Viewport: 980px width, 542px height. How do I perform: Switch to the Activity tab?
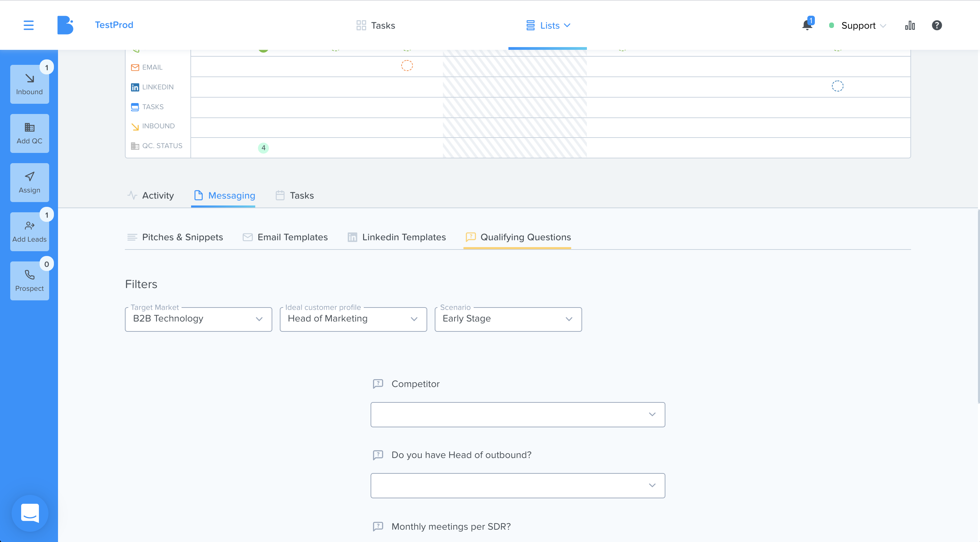click(x=151, y=196)
